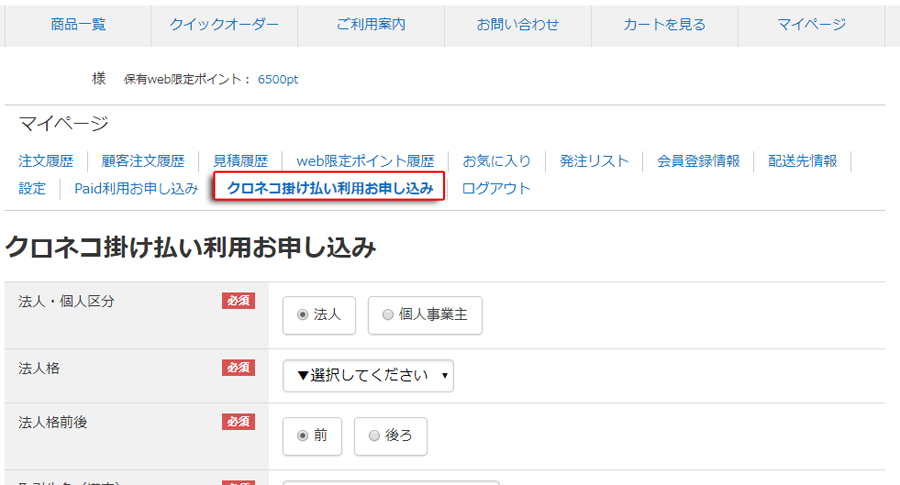Image resolution: width=900 pixels, height=485 pixels.
Task: Open the クイックオーダー navigation tab
Action: pyautogui.click(x=224, y=25)
